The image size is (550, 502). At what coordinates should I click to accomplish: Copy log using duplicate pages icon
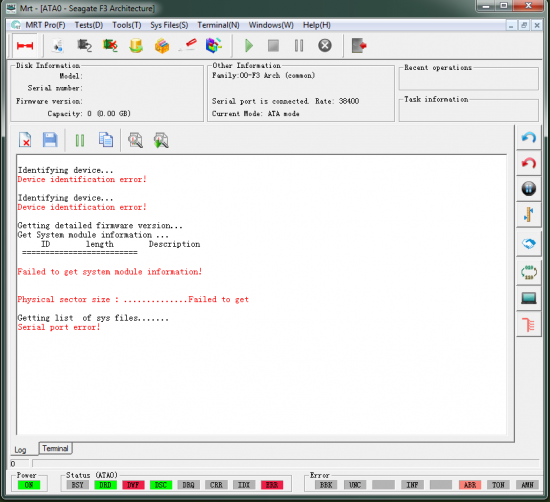(x=106, y=140)
